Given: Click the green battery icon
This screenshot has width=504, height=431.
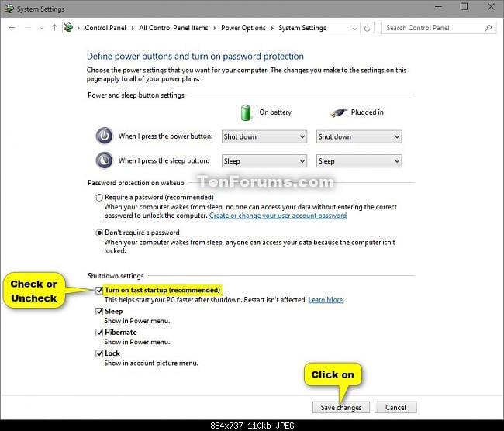Looking at the screenshot, I should click(246, 113).
